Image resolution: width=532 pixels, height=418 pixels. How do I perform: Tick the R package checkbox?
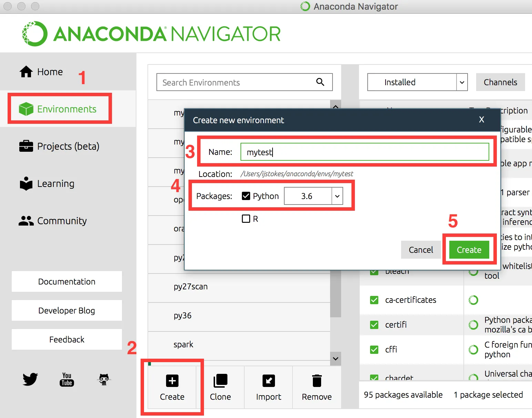click(246, 219)
